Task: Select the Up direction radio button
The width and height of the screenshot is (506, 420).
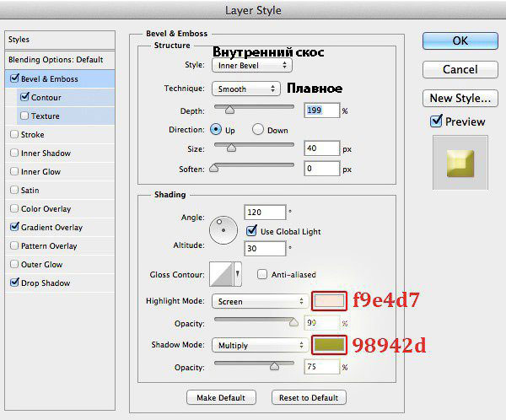Action: click(x=216, y=129)
